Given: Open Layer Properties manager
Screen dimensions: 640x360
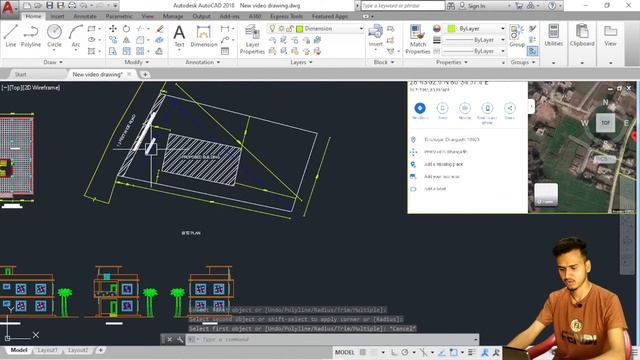Looking at the screenshot, I should click(x=252, y=40).
